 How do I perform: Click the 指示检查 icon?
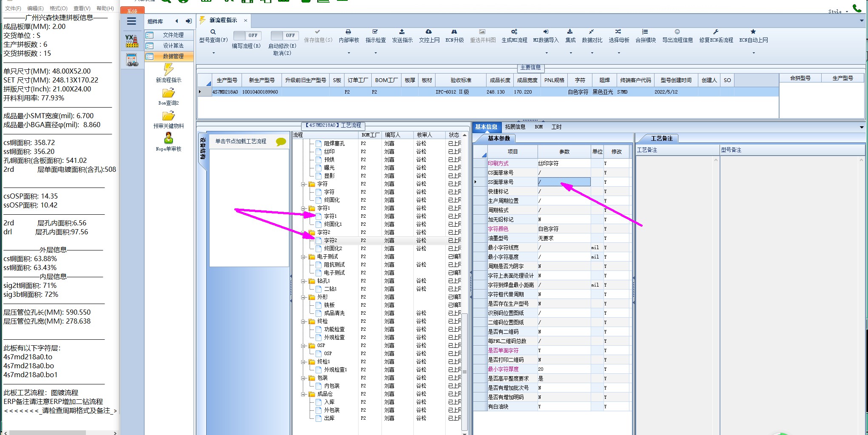(x=375, y=32)
